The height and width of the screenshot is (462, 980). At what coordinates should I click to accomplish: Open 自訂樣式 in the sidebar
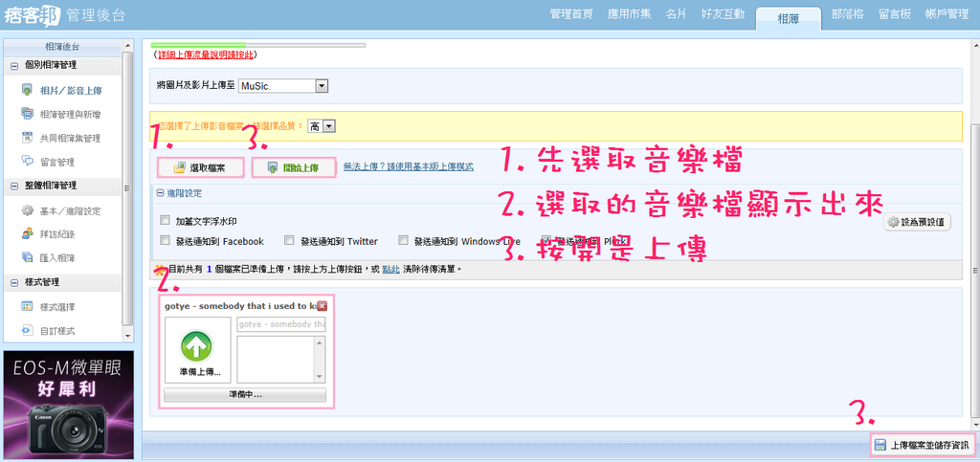pyautogui.click(x=56, y=330)
